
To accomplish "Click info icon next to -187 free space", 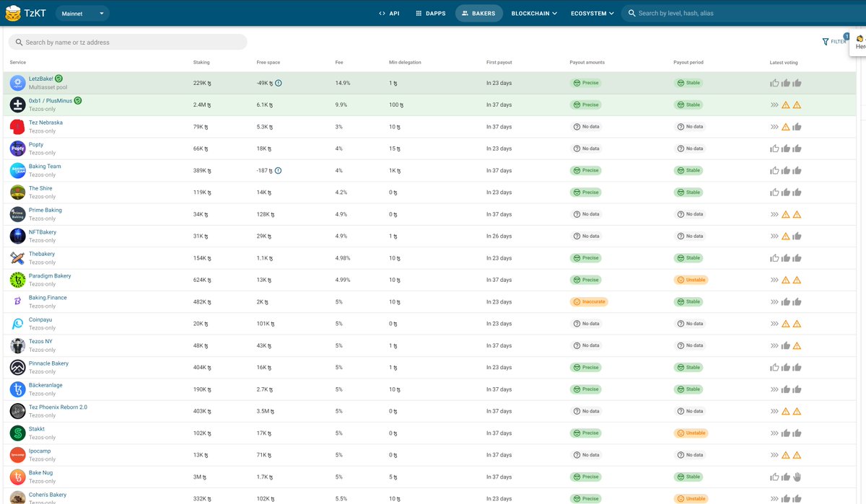I will click(279, 170).
